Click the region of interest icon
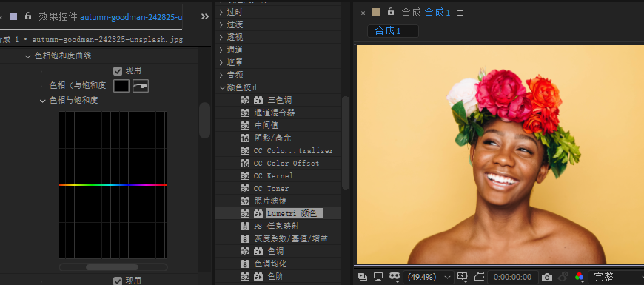This screenshot has height=285, width=644. click(x=479, y=277)
